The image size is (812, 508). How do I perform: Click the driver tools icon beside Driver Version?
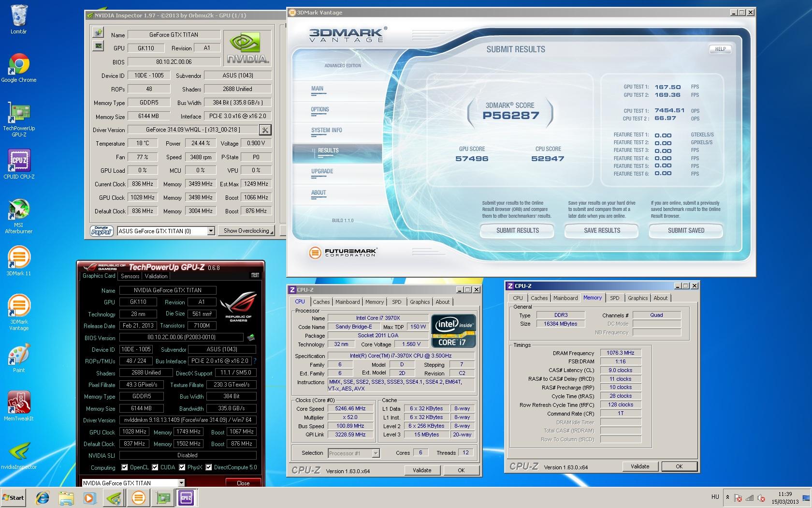click(265, 130)
